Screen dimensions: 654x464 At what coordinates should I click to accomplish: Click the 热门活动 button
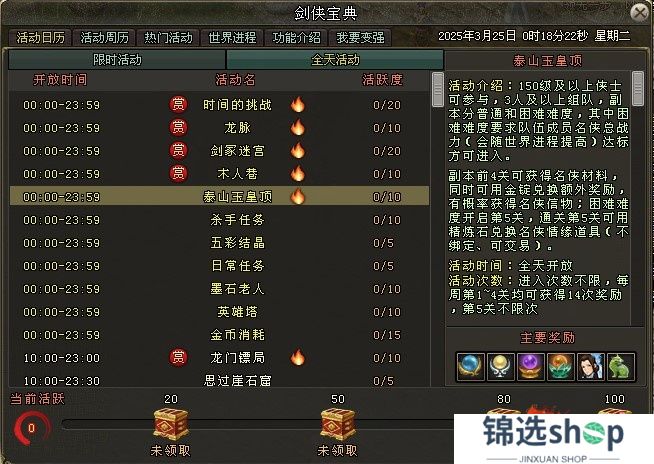click(169, 38)
